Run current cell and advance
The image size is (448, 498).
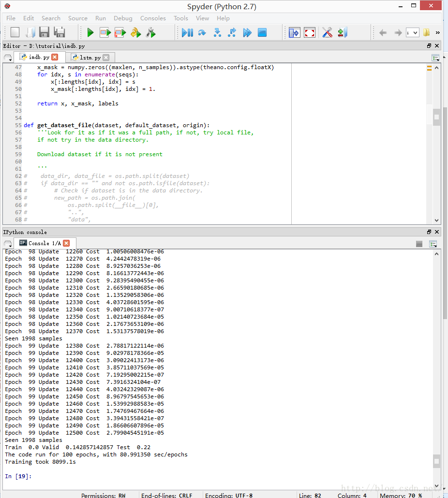click(120, 32)
